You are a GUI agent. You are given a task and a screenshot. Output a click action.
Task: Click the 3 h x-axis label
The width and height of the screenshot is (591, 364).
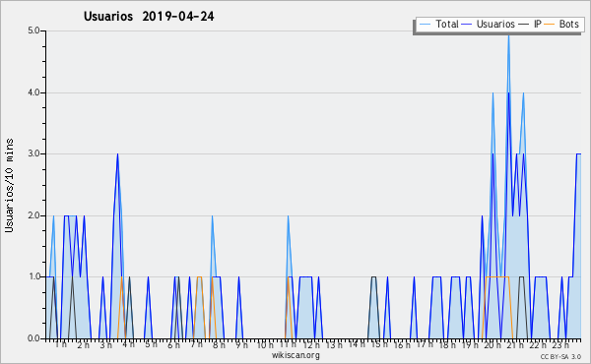(106, 344)
